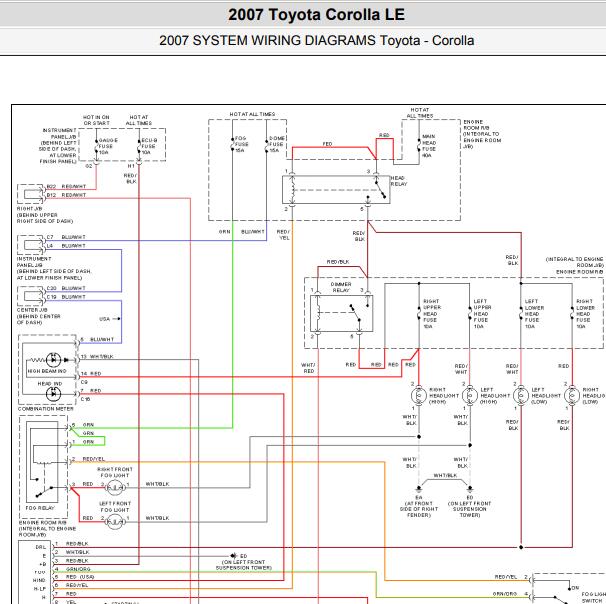Click the ED ground label under headlights
Viewport: 606px width, 604px height.
click(470, 506)
